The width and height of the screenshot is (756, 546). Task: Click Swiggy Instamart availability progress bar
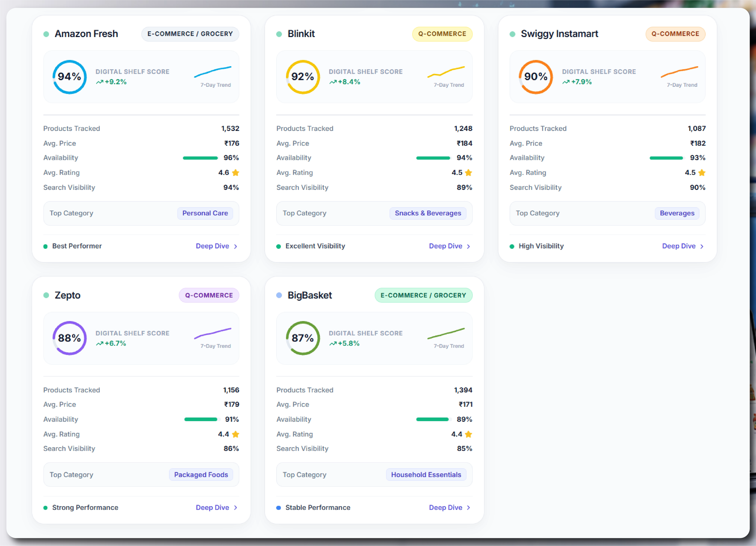(x=667, y=158)
